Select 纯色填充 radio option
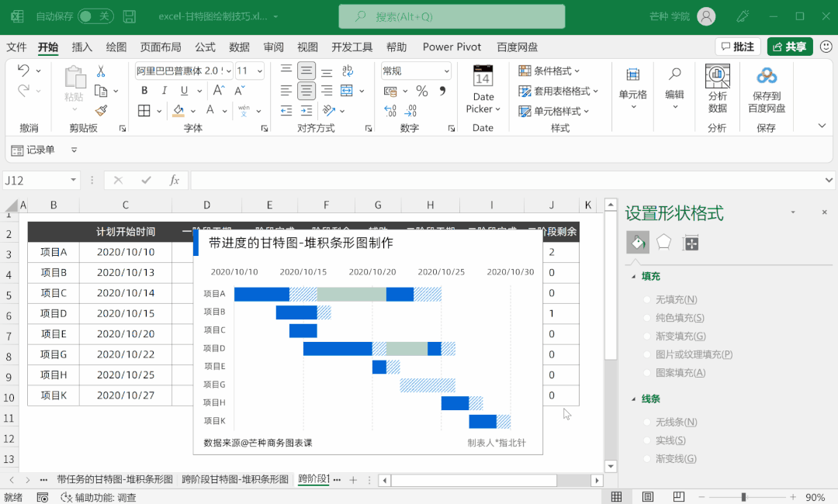Screen dimensions: 838x504 tap(647, 318)
